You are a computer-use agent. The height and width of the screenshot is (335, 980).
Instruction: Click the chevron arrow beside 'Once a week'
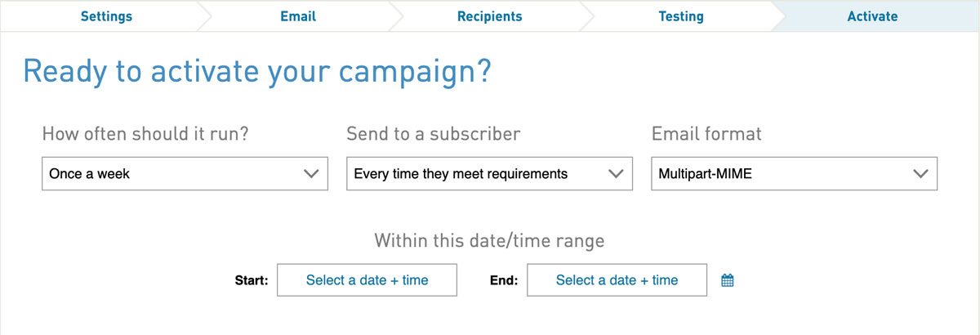tap(310, 173)
